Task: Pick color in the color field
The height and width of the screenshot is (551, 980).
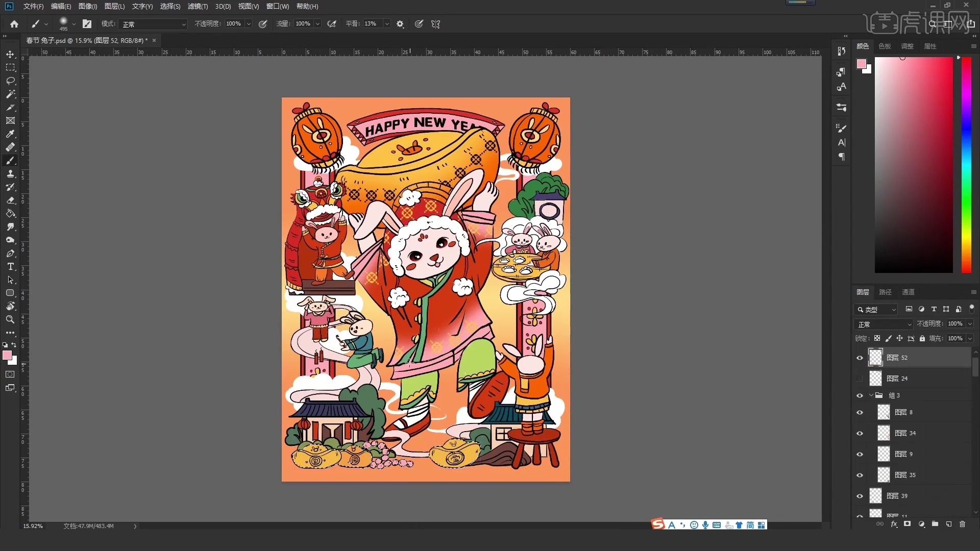Action: coord(914,165)
